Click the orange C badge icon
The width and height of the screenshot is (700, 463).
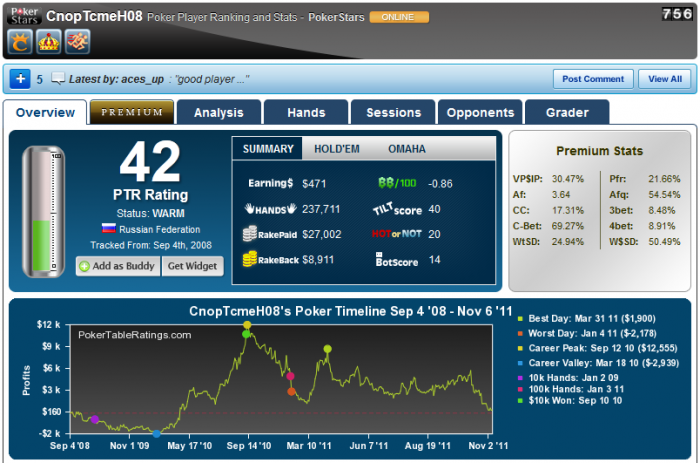20,42
